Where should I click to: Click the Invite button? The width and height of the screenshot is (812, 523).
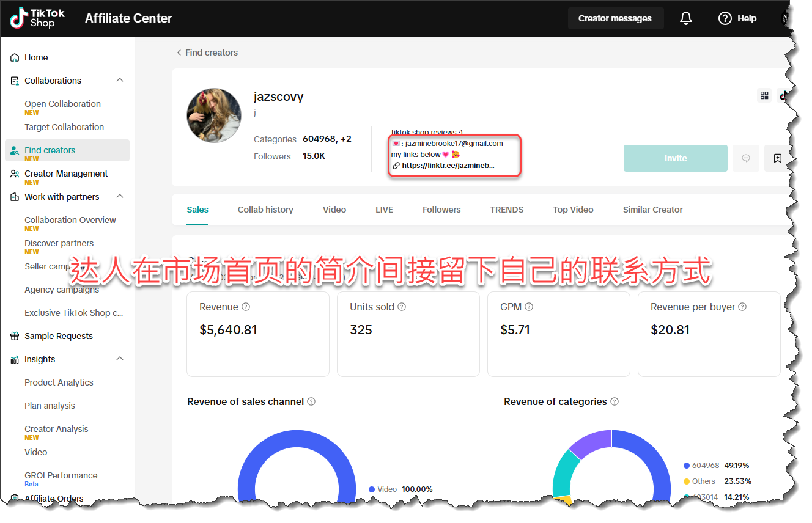[676, 158]
